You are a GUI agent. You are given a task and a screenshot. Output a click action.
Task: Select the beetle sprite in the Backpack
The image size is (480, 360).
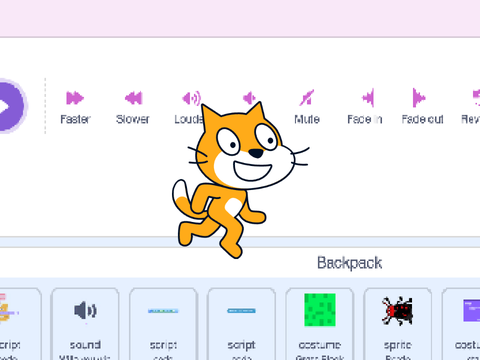point(398,324)
